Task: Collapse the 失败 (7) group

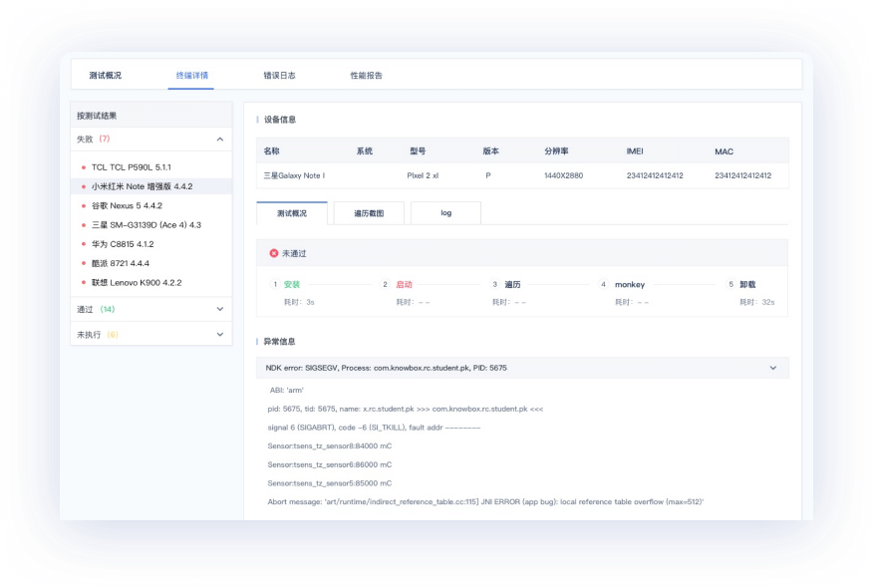Action: click(220, 139)
